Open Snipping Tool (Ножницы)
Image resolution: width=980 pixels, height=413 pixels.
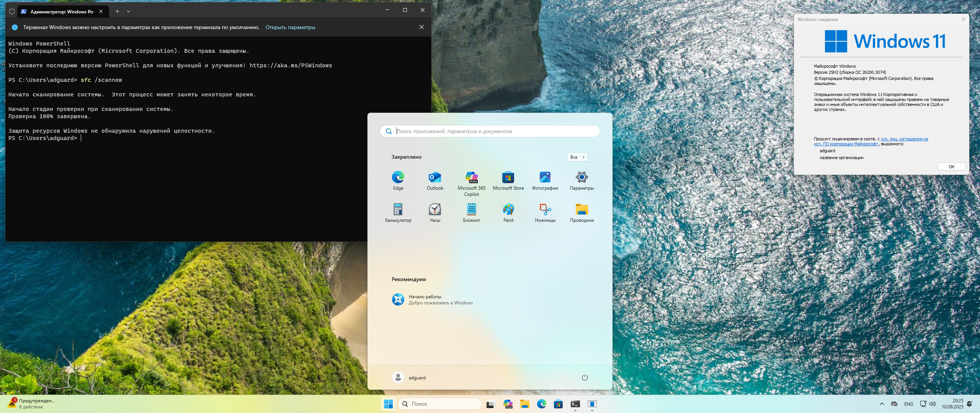[545, 210]
